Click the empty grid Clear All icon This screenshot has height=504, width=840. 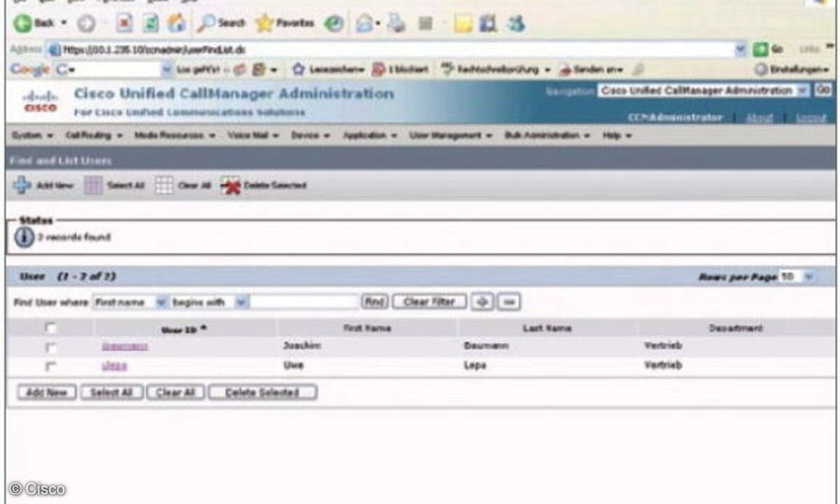click(164, 185)
